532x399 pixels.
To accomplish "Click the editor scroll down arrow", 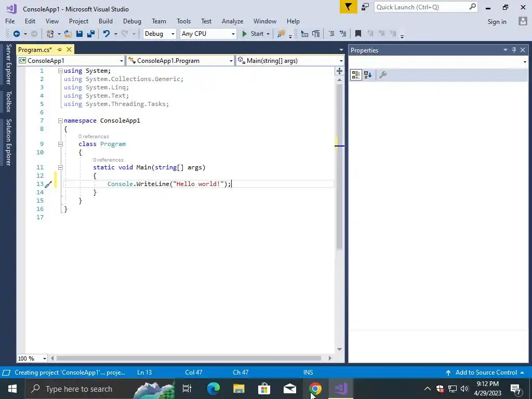I will pyautogui.click(x=339, y=350).
